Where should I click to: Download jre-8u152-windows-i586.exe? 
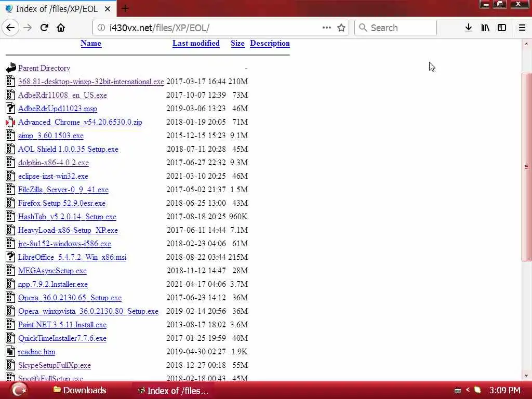click(64, 244)
